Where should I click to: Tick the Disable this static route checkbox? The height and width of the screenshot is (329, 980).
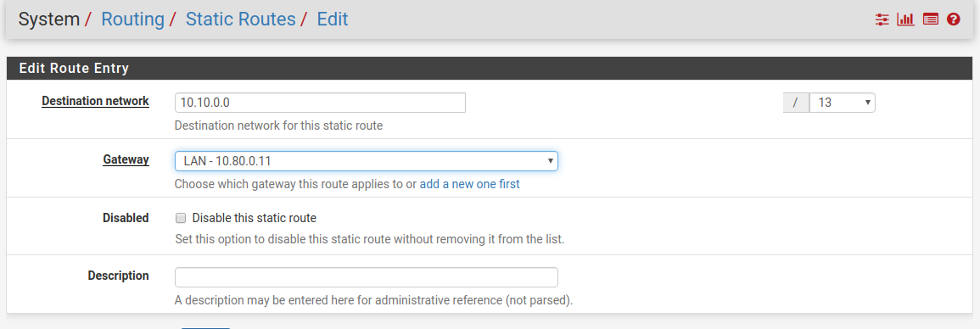[181, 218]
